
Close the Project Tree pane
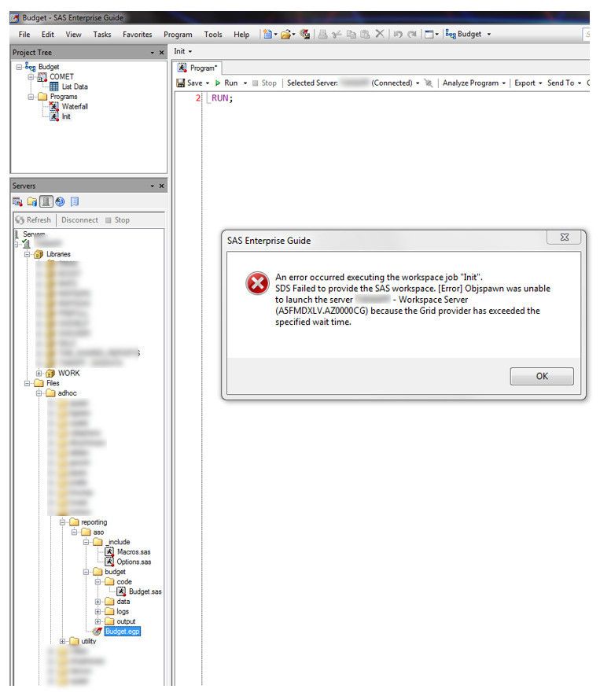(161, 53)
